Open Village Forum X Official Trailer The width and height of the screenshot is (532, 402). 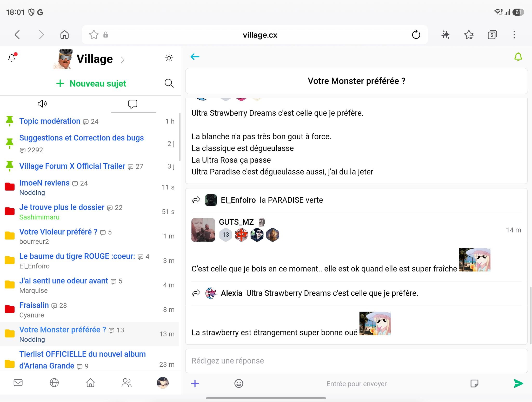(72, 166)
